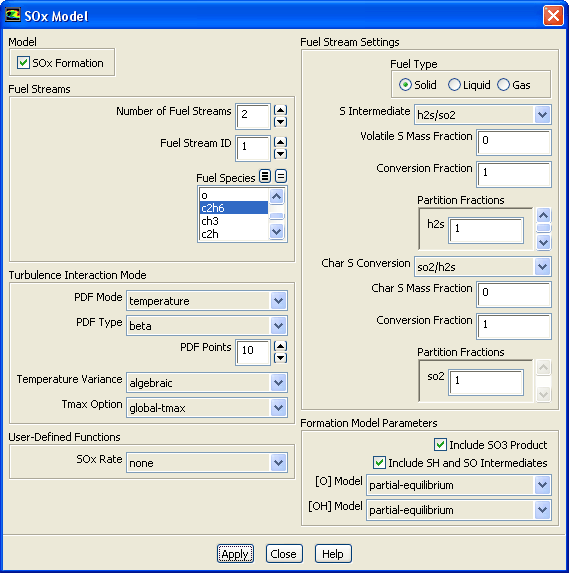Deselect all Fuel Species list icon
The image size is (569, 573).
(281, 177)
